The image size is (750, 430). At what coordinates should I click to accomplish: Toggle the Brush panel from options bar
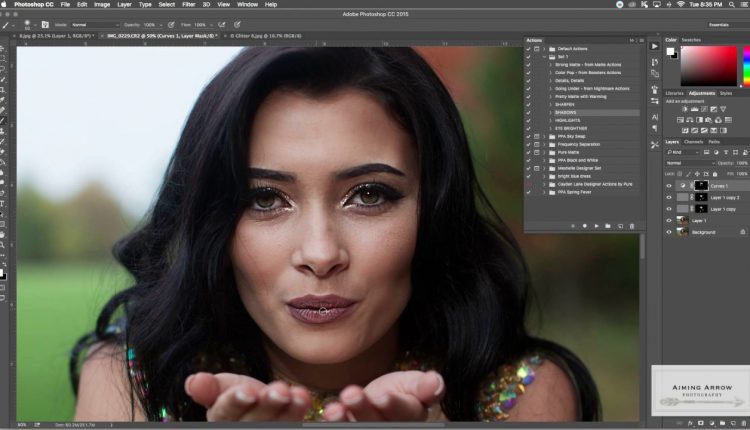[45, 24]
